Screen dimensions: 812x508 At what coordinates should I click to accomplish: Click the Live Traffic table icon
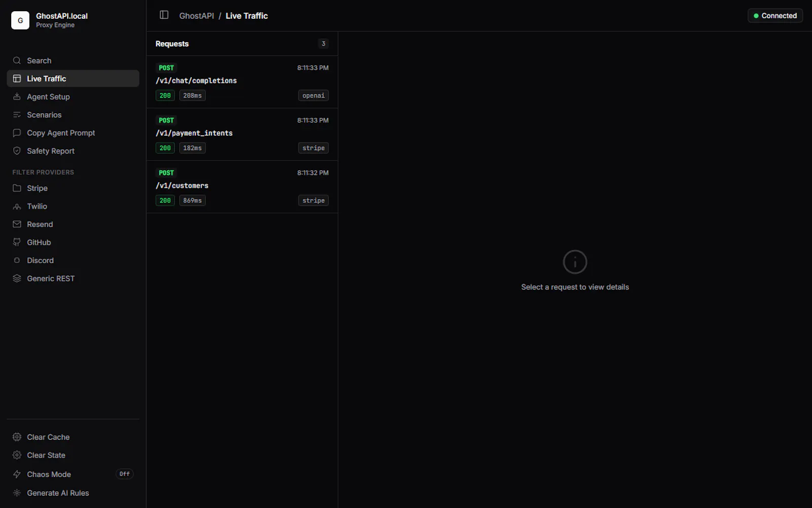17,79
